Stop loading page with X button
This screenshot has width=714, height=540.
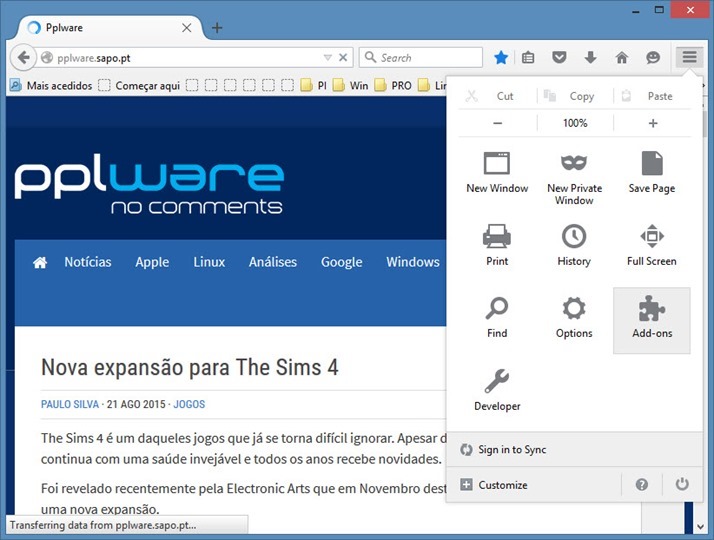[x=343, y=57]
